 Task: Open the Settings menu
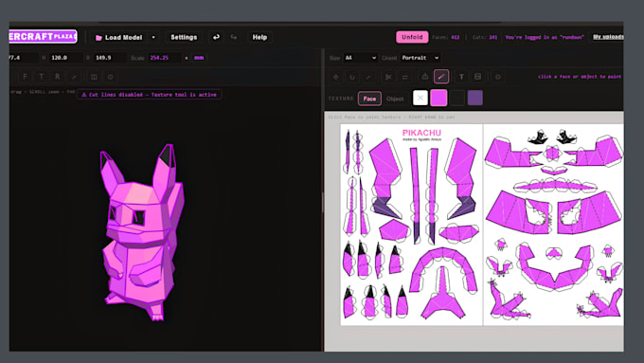tap(184, 37)
